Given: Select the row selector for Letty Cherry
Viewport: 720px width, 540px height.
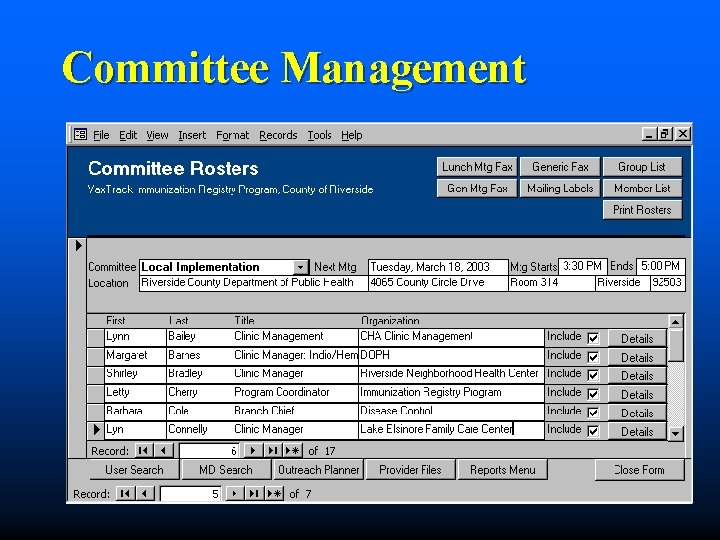Looking at the screenshot, I should coord(96,393).
